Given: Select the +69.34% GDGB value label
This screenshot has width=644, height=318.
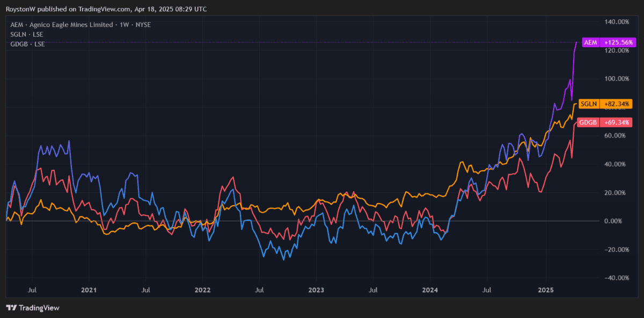Looking at the screenshot, I should (x=617, y=123).
